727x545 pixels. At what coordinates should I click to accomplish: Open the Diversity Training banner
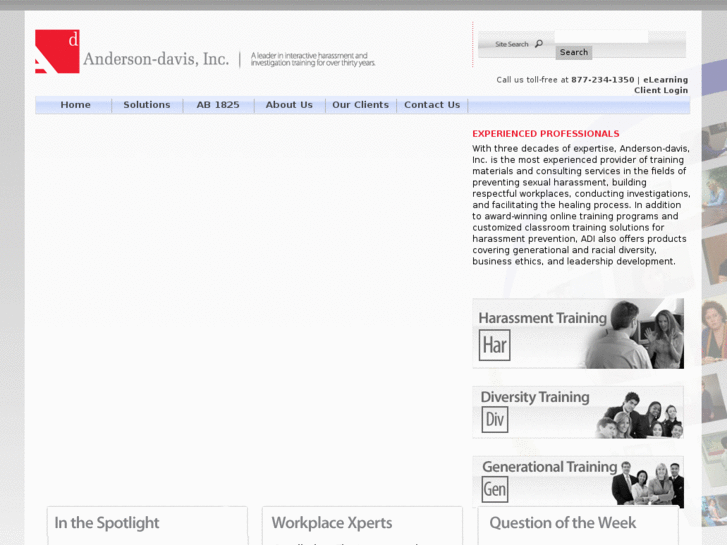[x=578, y=412]
